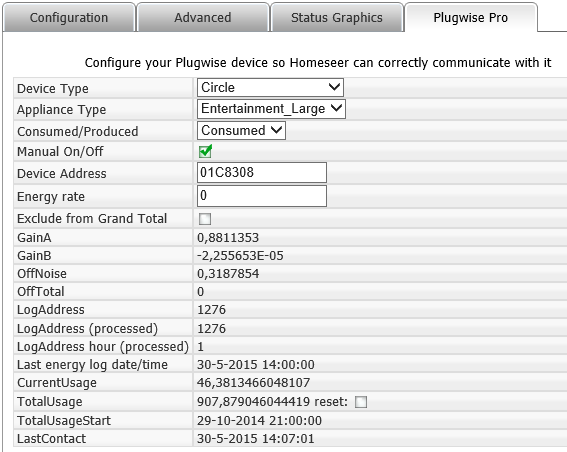Click the Manual On/Off label
The image size is (567, 452).
click(60, 152)
